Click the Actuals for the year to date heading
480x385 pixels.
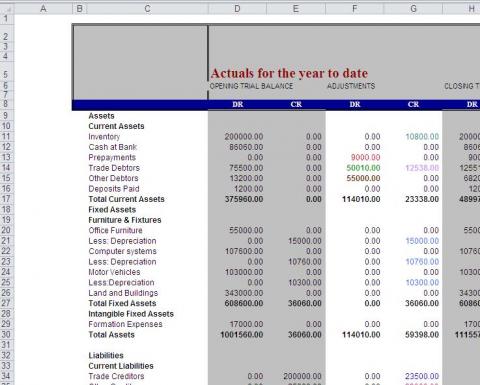point(289,73)
